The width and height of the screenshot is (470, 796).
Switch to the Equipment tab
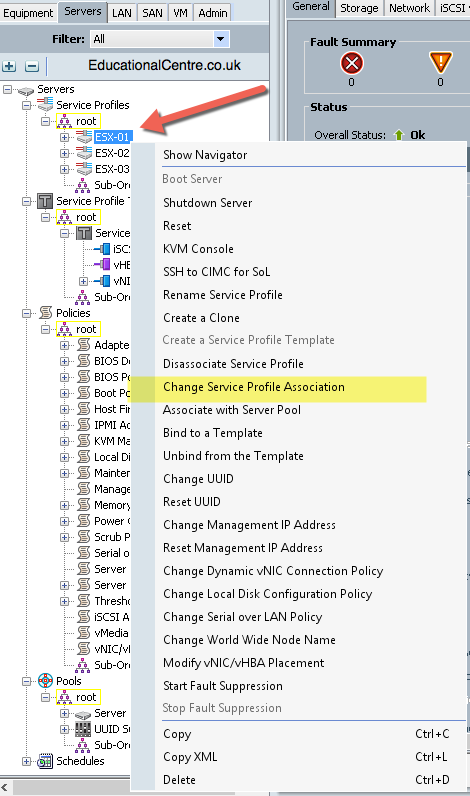pyautogui.click(x=28, y=13)
